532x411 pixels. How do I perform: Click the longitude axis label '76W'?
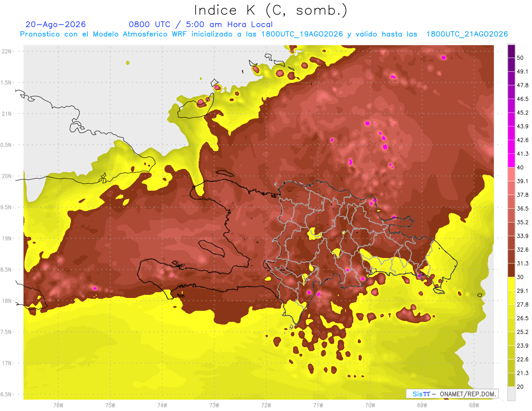(x=58, y=405)
